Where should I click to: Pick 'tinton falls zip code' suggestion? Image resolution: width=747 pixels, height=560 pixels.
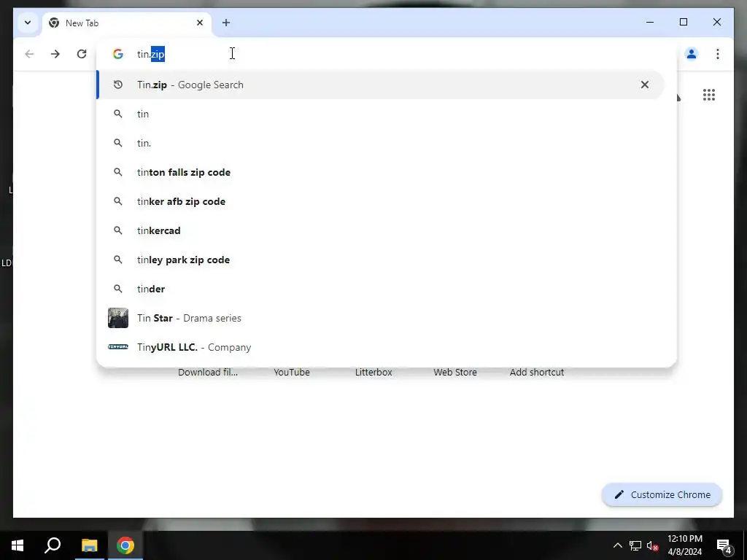(381, 172)
